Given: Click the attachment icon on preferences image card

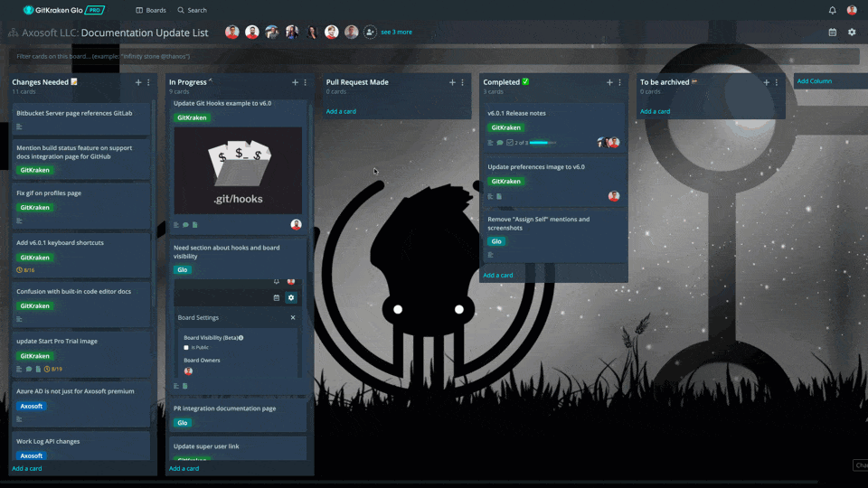Looking at the screenshot, I should [x=499, y=196].
